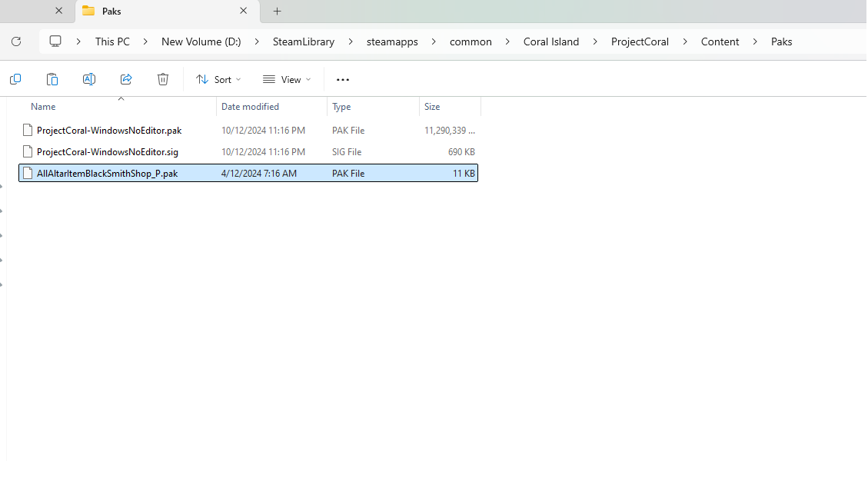Expand chevron after New Volume (D:) breadcrumb

(257, 42)
